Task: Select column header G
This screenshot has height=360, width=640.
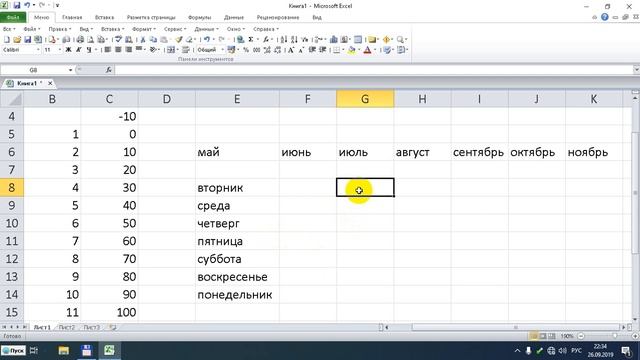Action: coord(365,99)
